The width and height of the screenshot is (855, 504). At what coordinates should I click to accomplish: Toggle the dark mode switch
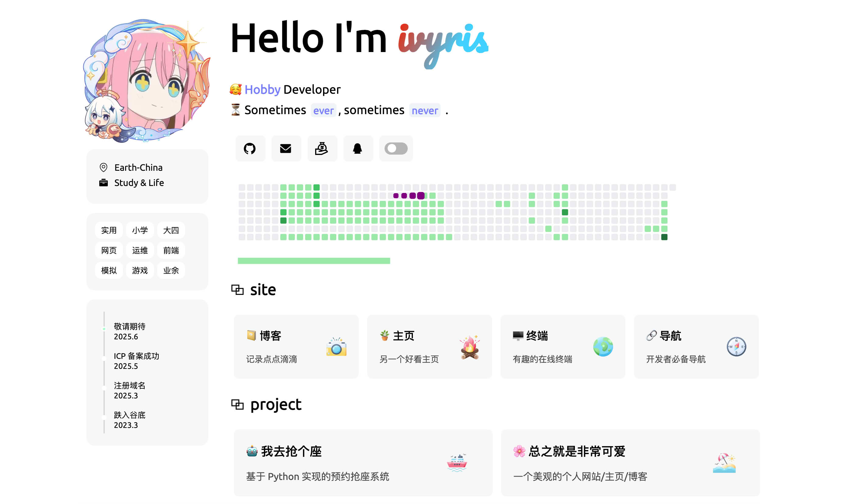pyautogui.click(x=396, y=149)
